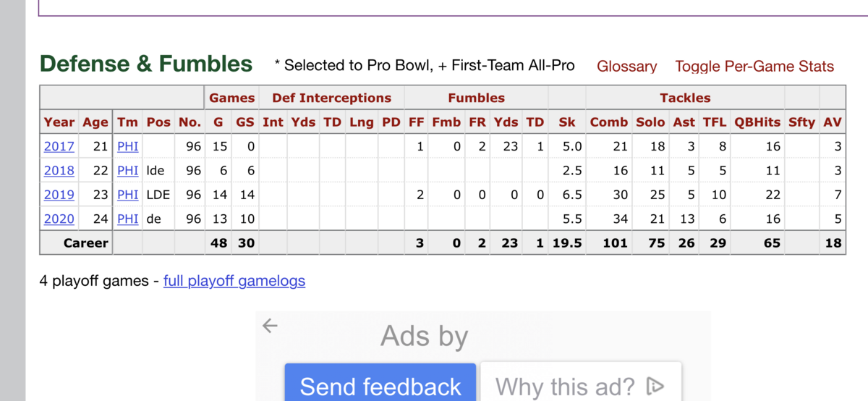Open the 2019 season link
Viewport: 868px width, 401px height.
tap(59, 195)
